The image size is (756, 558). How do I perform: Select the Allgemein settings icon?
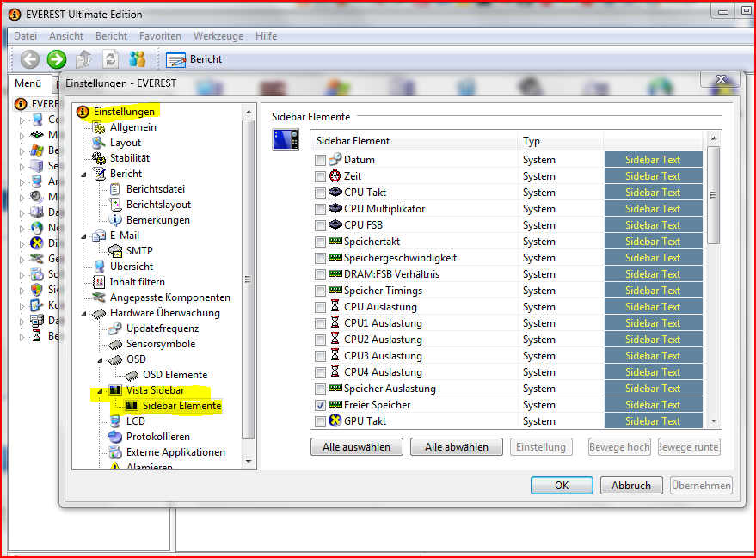pyautogui.click(x=99, y=127)
